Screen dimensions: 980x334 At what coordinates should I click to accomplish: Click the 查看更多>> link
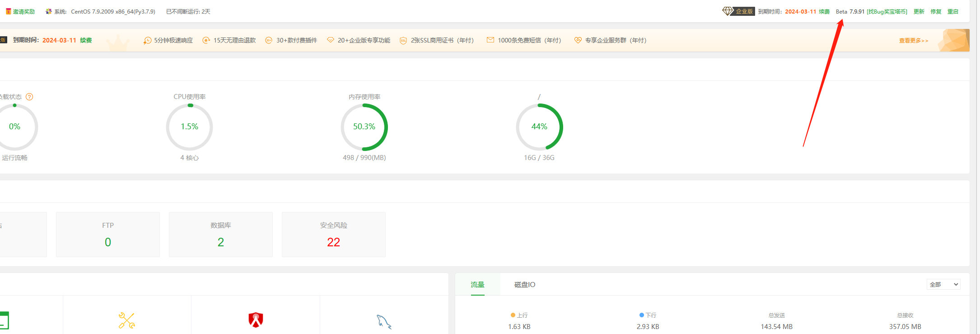coord(914,40)
